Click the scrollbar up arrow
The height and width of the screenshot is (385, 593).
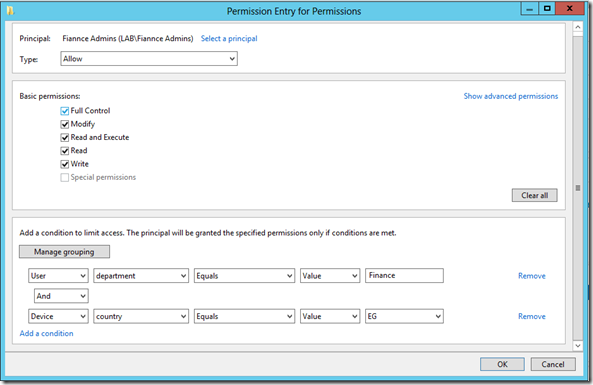point(577,27)
